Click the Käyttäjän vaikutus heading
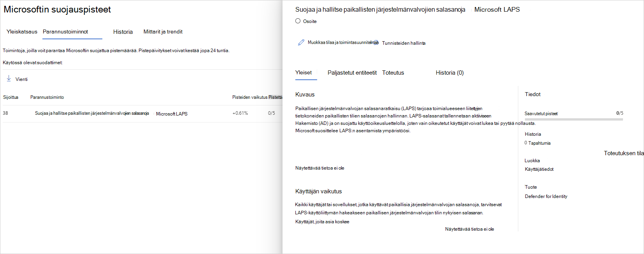This screenshot has width=644, height=254. pyautogui.click(x=318, y=191)
